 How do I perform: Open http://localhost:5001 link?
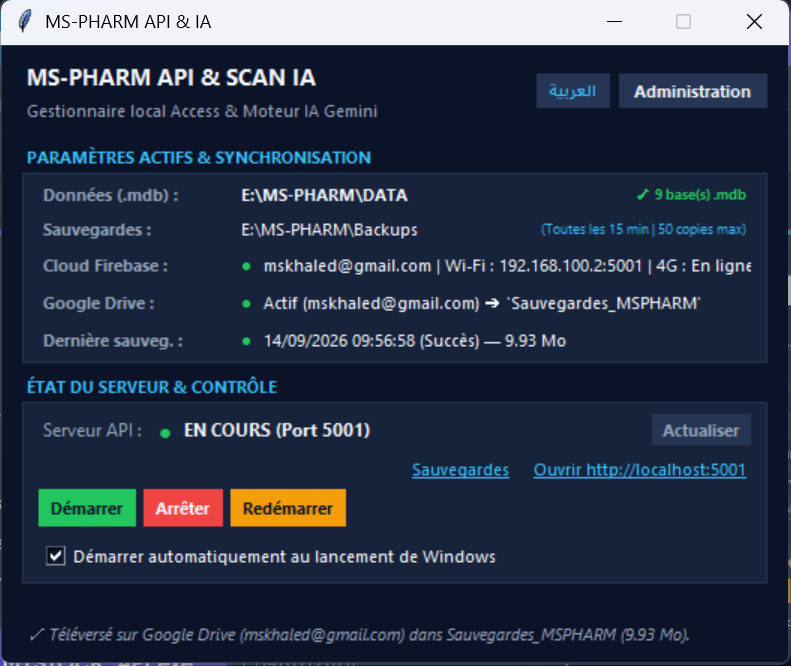640,470
